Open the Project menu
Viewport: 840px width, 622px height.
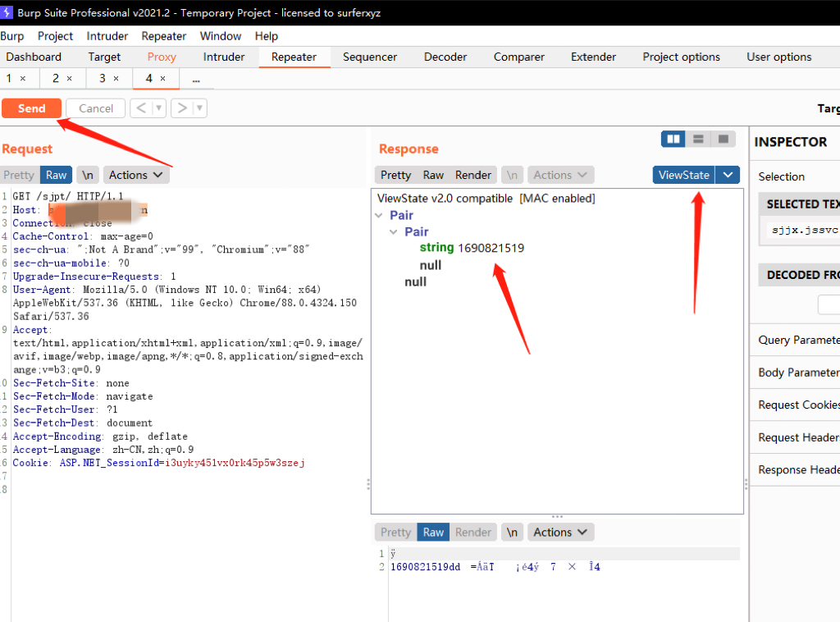click(55, 36)
